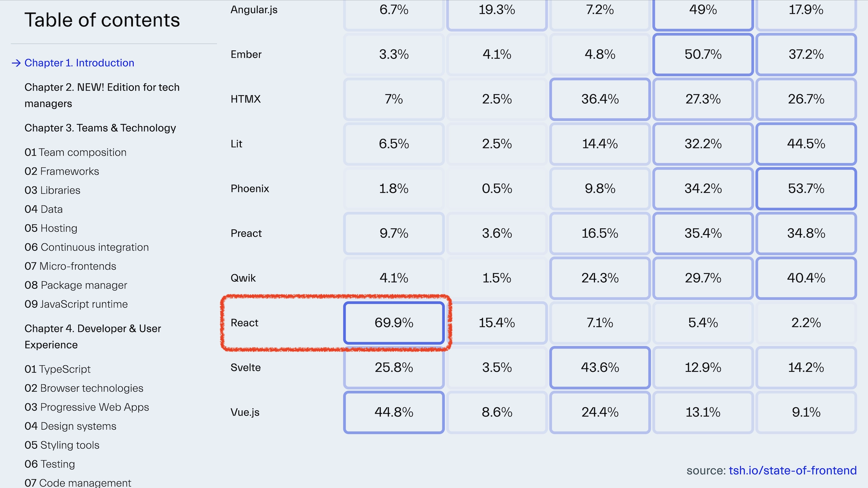This screenshot has height=488, width=868.
Task: Select React's highlighted 69.9% cell
Action: tap(394, 323)
